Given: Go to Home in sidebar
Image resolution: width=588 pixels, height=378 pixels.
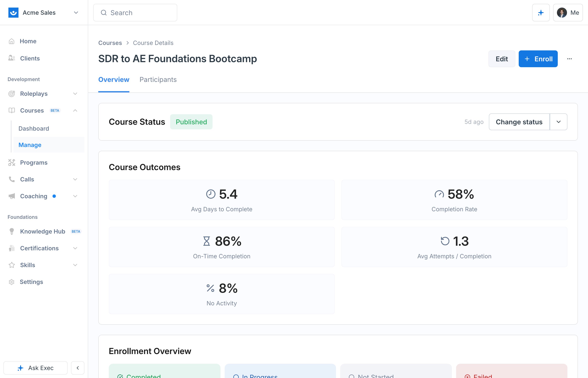Looking at the screenshot, I should point(28,41).
